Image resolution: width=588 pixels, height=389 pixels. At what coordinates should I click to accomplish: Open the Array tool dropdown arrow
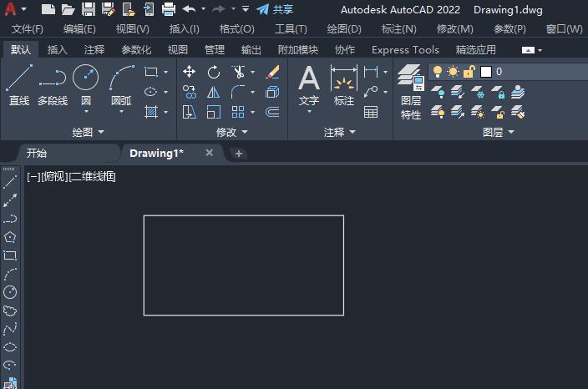pyautogui.click(x=253, y=112)
